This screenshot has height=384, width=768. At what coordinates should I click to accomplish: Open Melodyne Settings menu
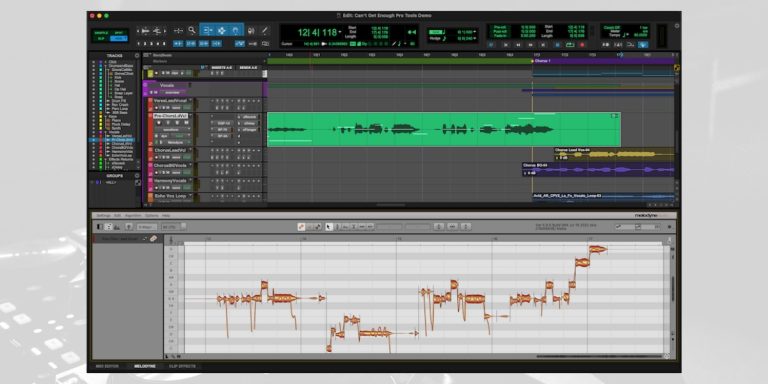[x=103, y=216]
